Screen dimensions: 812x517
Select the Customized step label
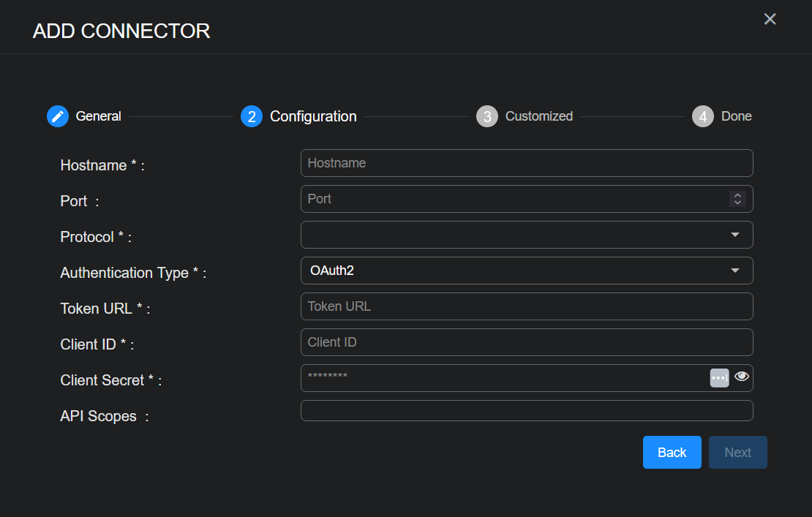[x=538, y=116]
